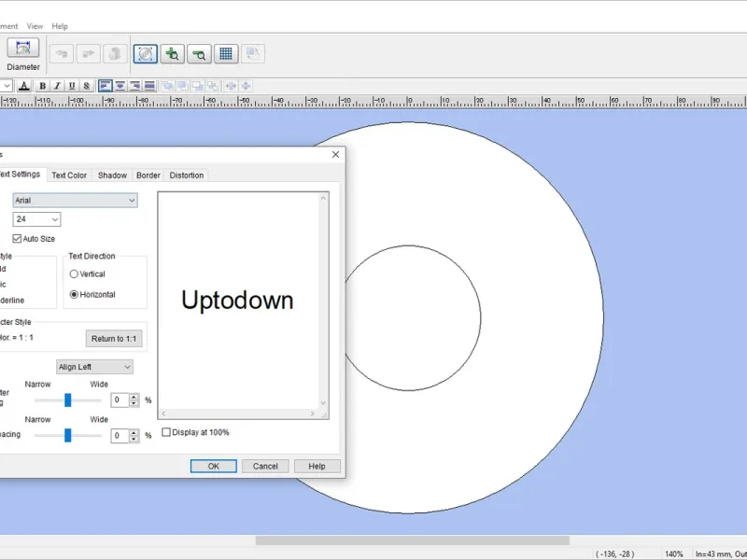Click the inner hole circle on disc
The image size is (747, 560).
[x=408, y=318]
